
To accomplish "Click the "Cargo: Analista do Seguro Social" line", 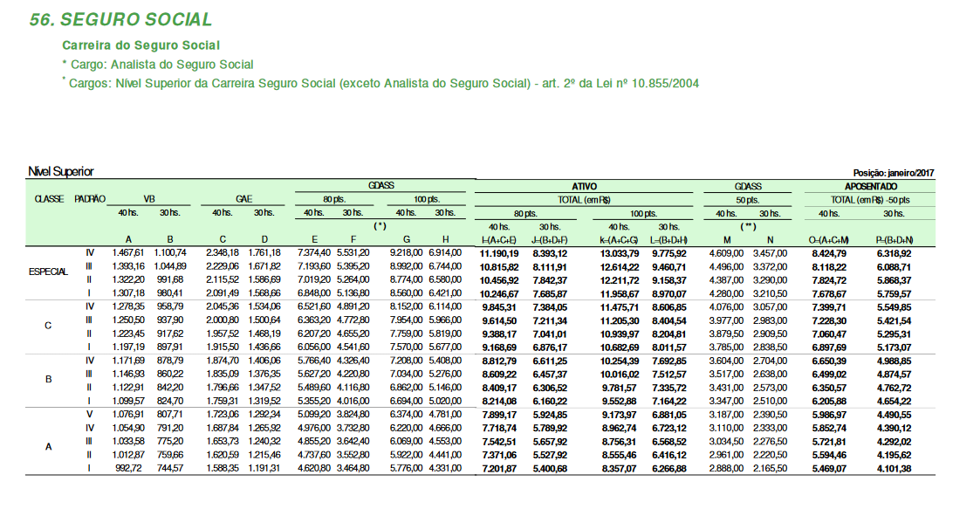I will tap(161, 64).
